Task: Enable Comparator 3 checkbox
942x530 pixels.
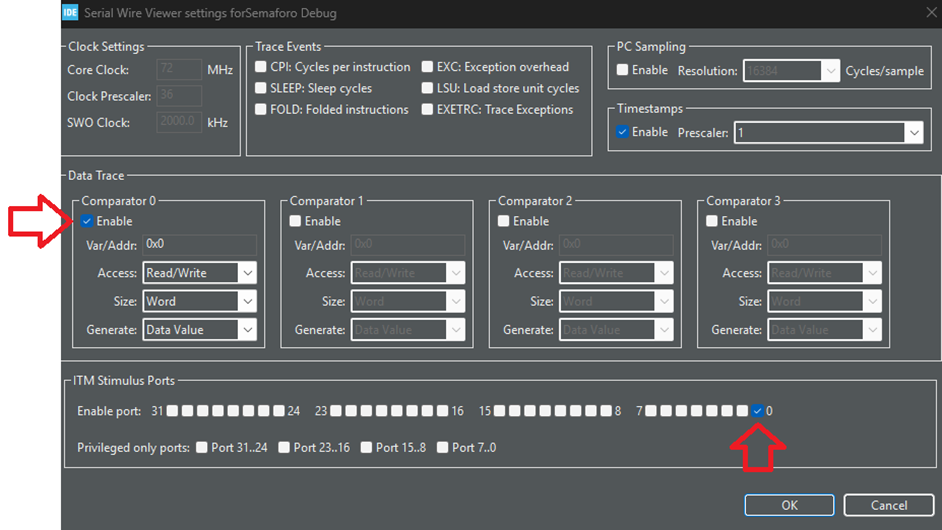Action: [712, 221]
